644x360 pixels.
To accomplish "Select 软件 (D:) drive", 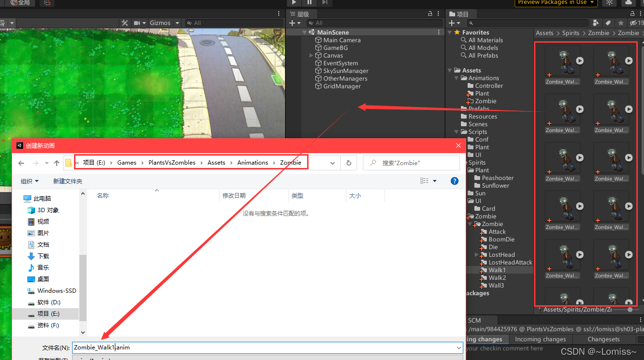I will (x=44, y=302).
